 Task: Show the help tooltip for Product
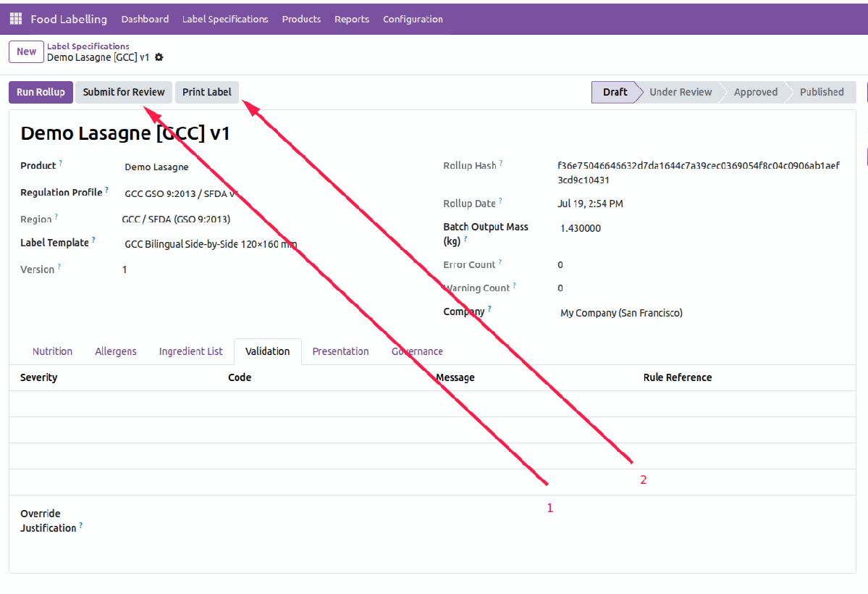pyautogui.click(x=60, y=163)
